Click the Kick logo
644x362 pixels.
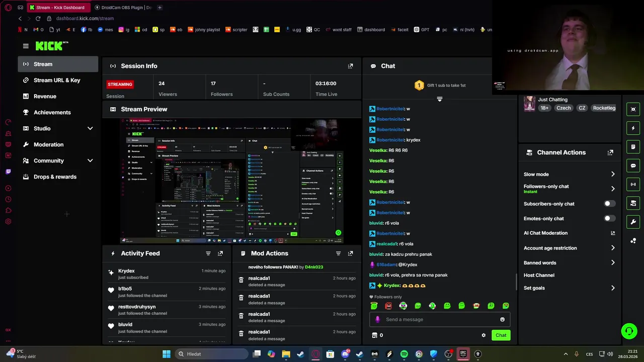coord(51,46)
